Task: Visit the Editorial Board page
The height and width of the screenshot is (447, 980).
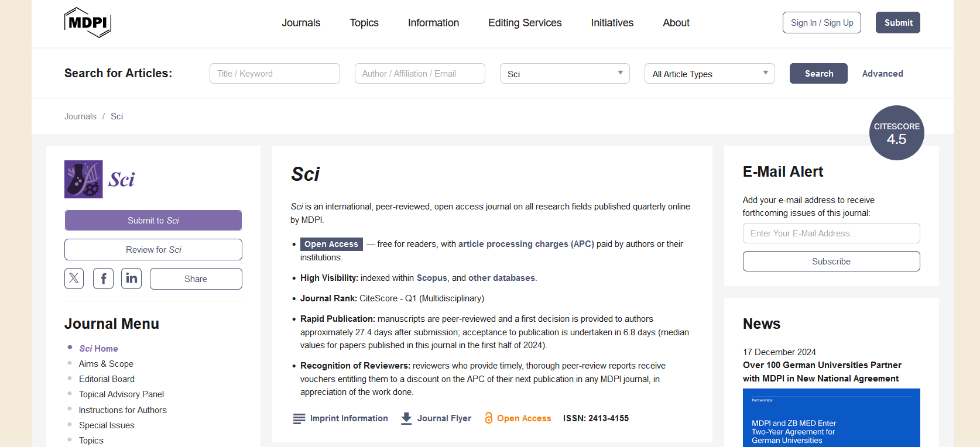Action: click(107, 379)
